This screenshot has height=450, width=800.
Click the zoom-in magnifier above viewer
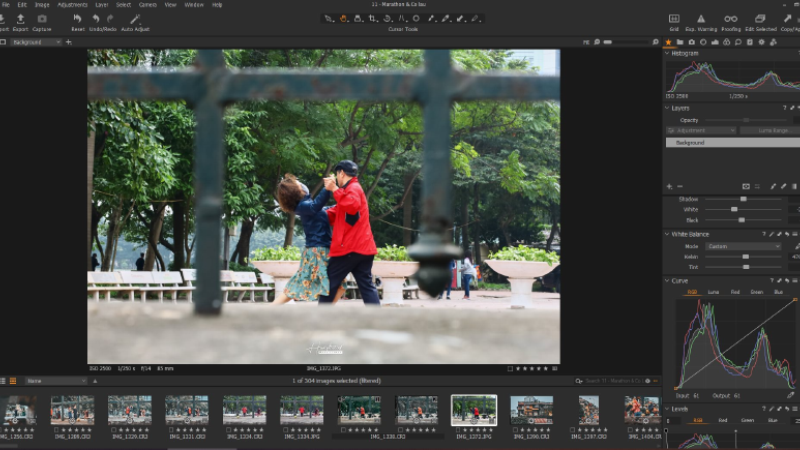pyautogui.click(x=656, y=42)
